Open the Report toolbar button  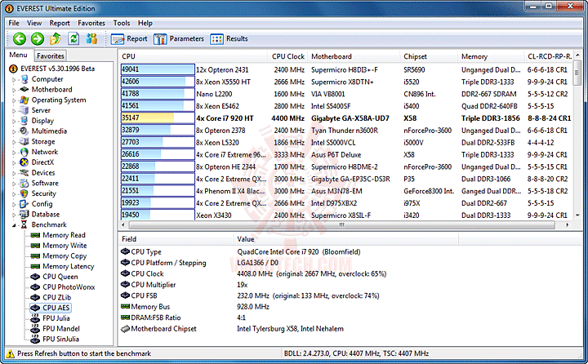(x=129, y=38)
